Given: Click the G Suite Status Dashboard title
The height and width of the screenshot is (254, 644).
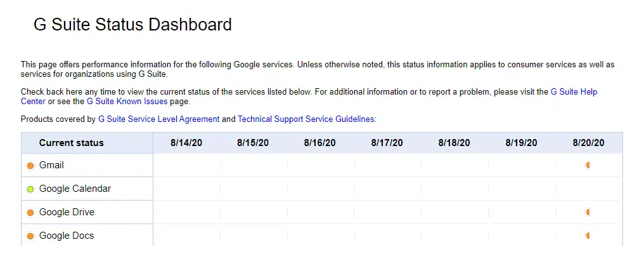Looking at the screenshot, I should point(132,25).
